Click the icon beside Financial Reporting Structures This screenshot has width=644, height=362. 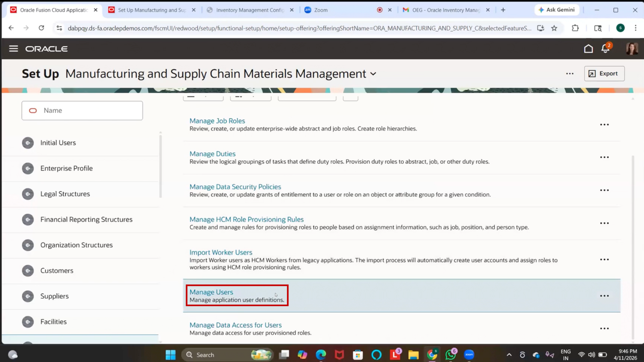(28, 220)
